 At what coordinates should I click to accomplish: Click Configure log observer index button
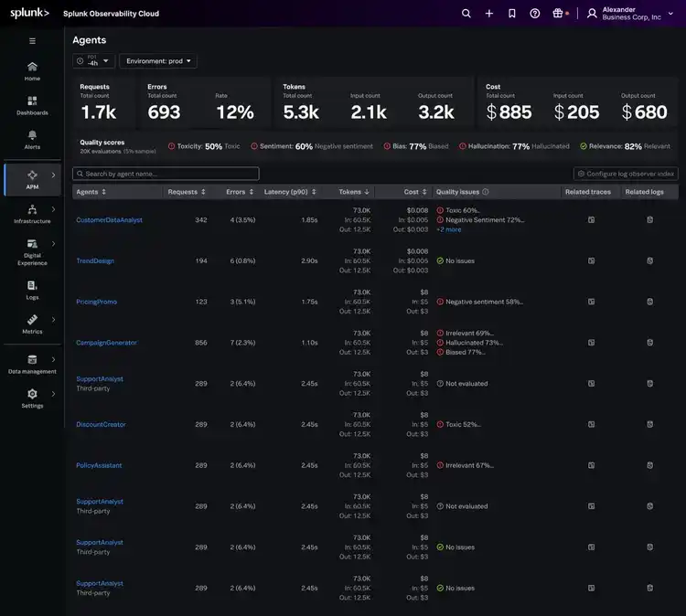coord(626,174)
